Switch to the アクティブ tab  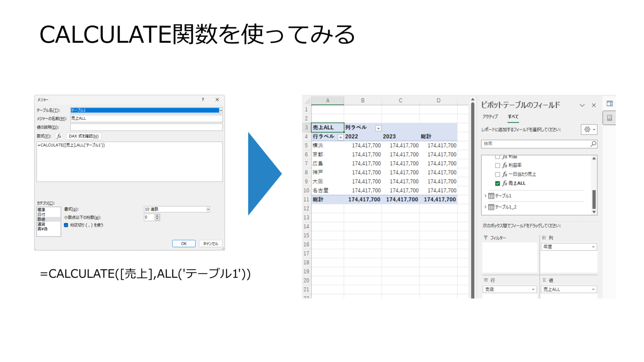[489, 117]
